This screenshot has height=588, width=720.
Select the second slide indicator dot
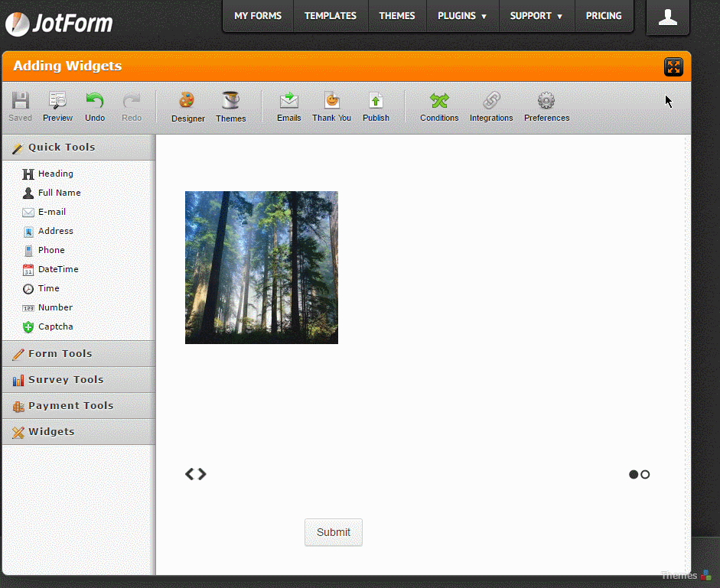click(645, 475)
